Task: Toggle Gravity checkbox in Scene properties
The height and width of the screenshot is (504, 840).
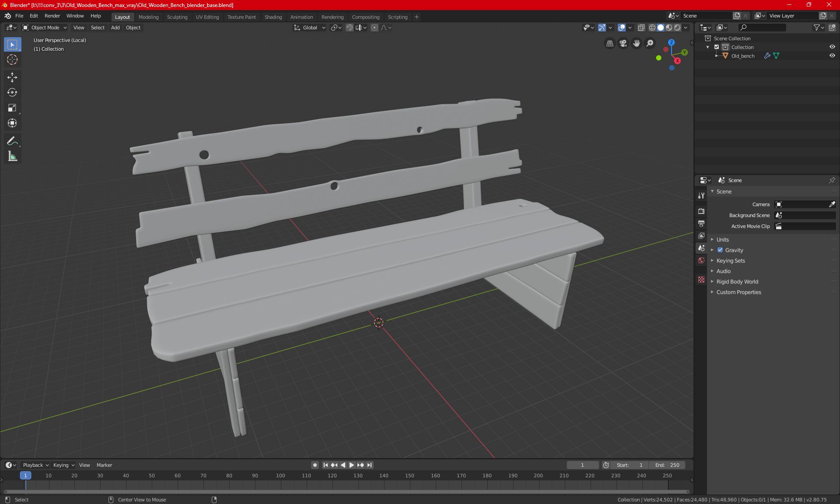Action: [720, 250]
